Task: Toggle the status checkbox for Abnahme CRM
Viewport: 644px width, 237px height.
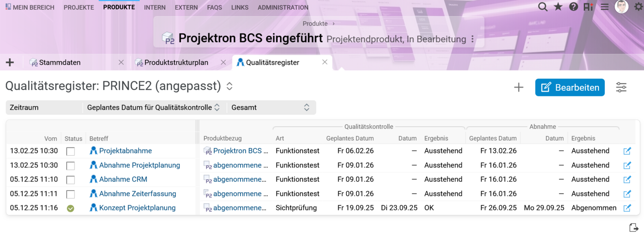Action: (70, 180)
